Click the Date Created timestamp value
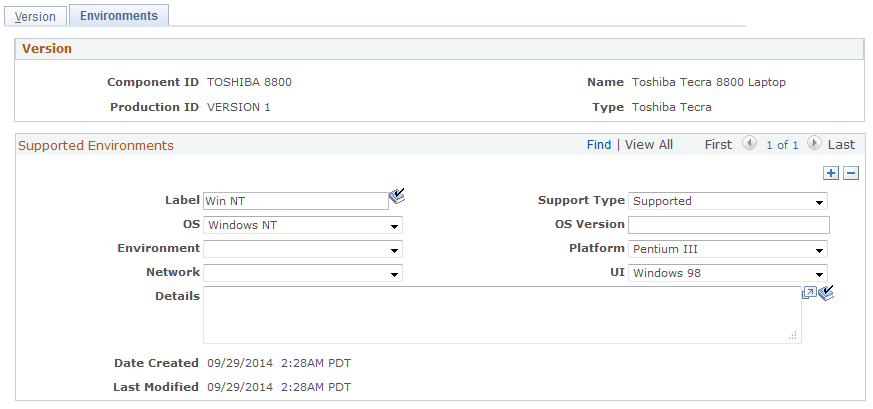The image size is (873, 409). pos(279,363)
